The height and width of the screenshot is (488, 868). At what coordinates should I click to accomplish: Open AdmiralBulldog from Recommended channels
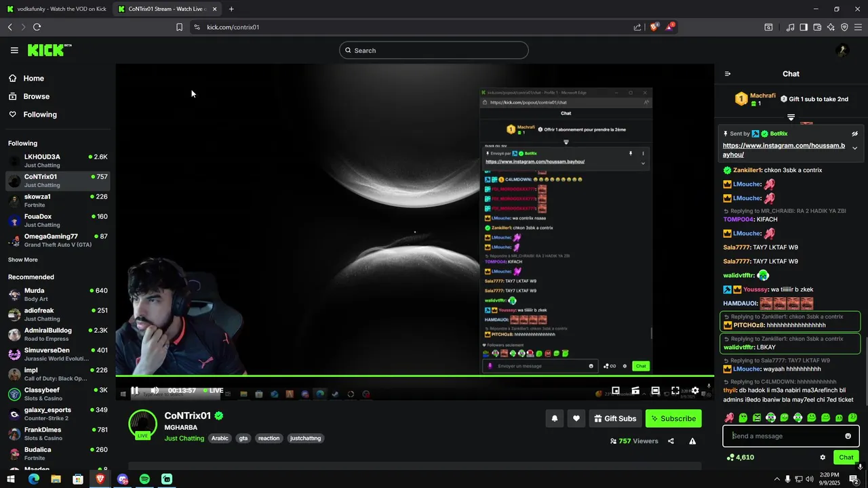tap(58, 334)
